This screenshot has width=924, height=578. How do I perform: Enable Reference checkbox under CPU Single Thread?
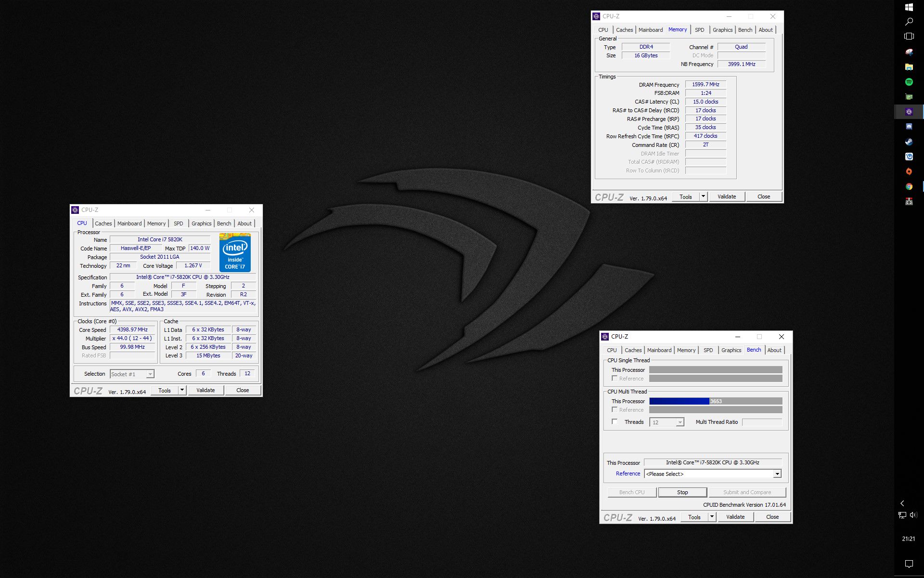pos(615,378)
